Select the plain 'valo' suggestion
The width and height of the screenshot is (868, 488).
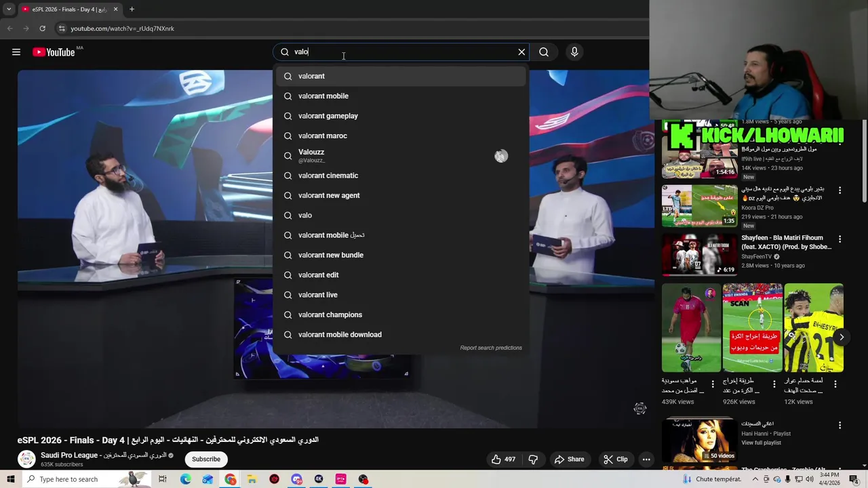point(400,216)
